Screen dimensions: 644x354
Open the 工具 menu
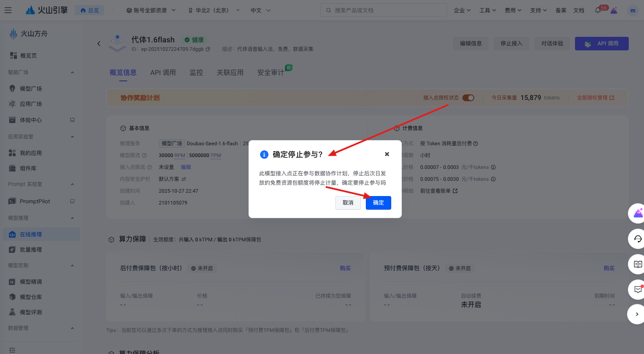(x=487, y=10)
